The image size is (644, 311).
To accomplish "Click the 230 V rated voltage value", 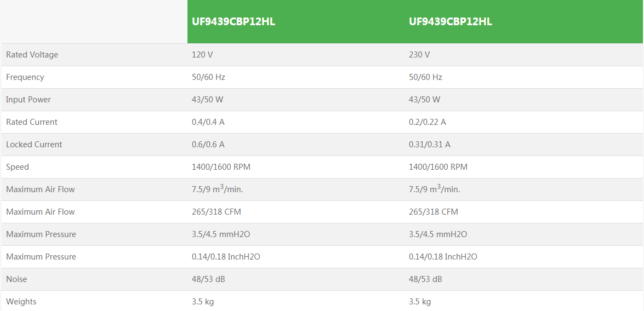I will pos(419,55).
